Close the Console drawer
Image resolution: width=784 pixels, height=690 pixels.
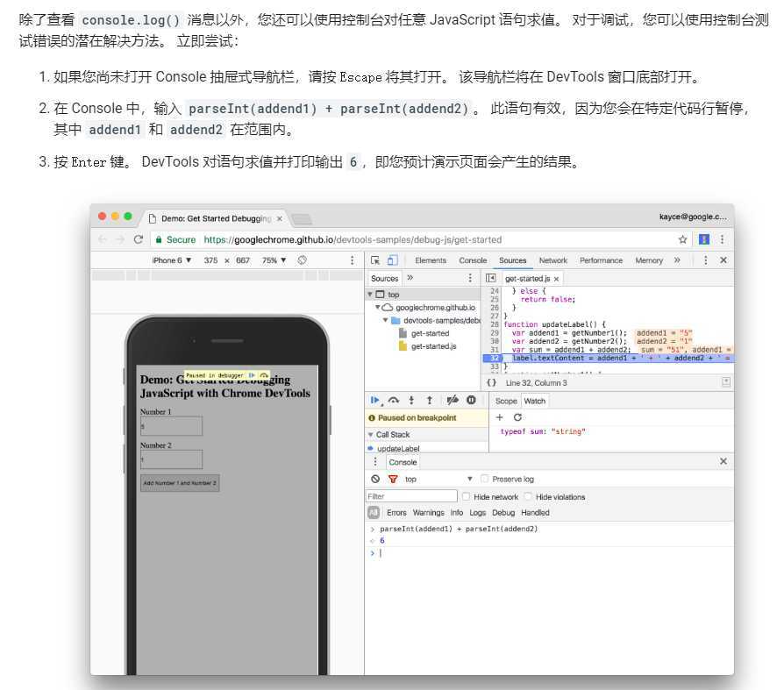point(723,461)
